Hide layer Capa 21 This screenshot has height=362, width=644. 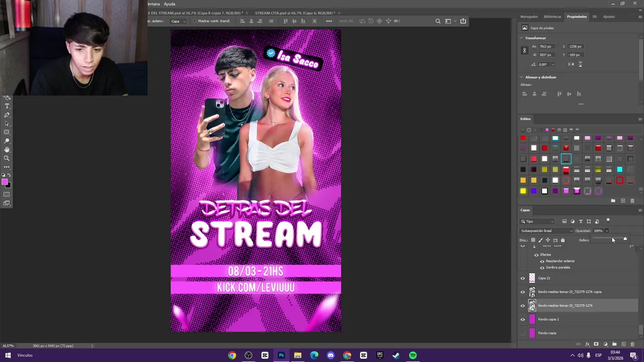click(523, 278)
